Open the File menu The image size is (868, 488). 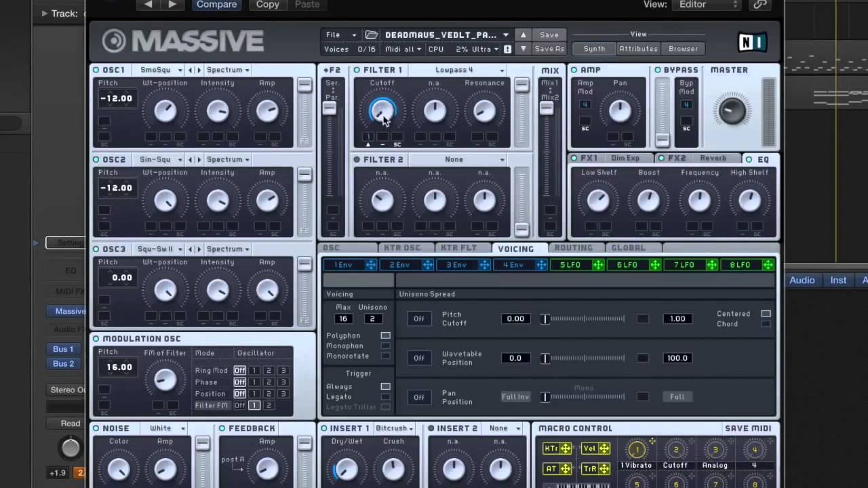(340, 35)
